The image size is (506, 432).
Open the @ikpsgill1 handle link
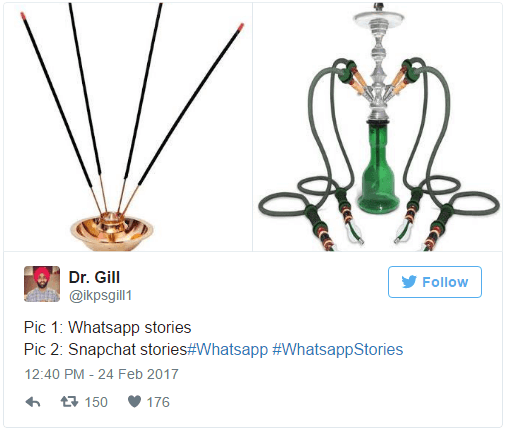(100, 295)
